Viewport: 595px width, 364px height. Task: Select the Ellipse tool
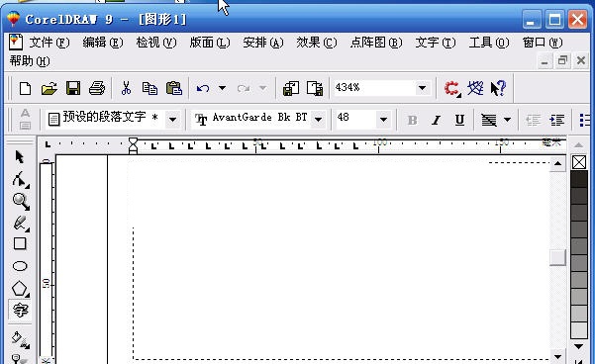pyautogui.click(x=20, y=266)
